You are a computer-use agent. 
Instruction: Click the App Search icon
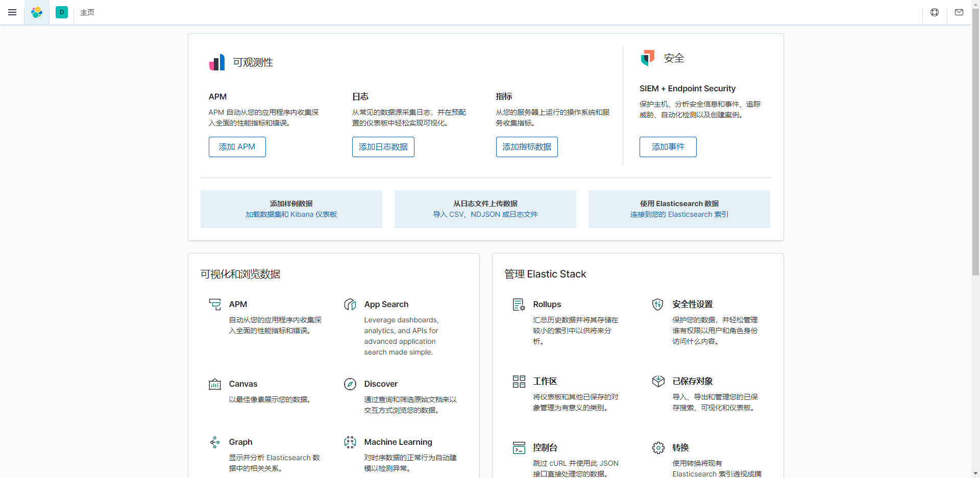click(350, 305)
